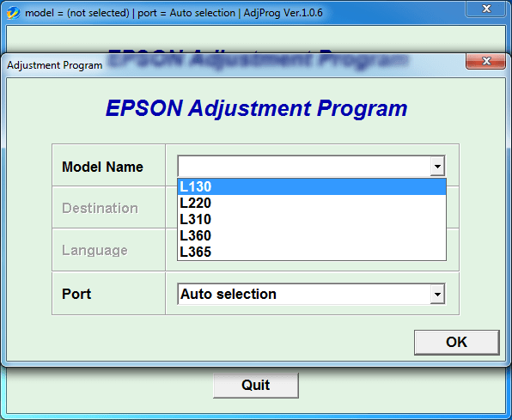Confirm settings with the OK button

456,343
